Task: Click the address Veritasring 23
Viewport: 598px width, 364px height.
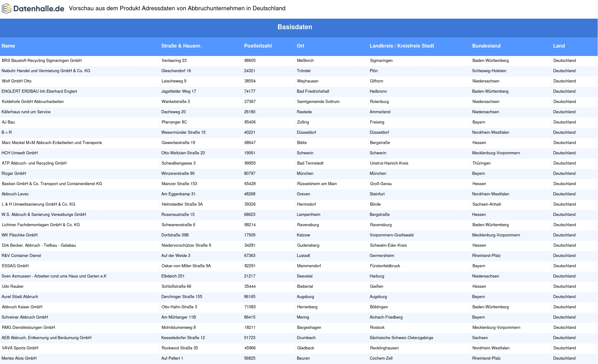Action: click(174, 61)
